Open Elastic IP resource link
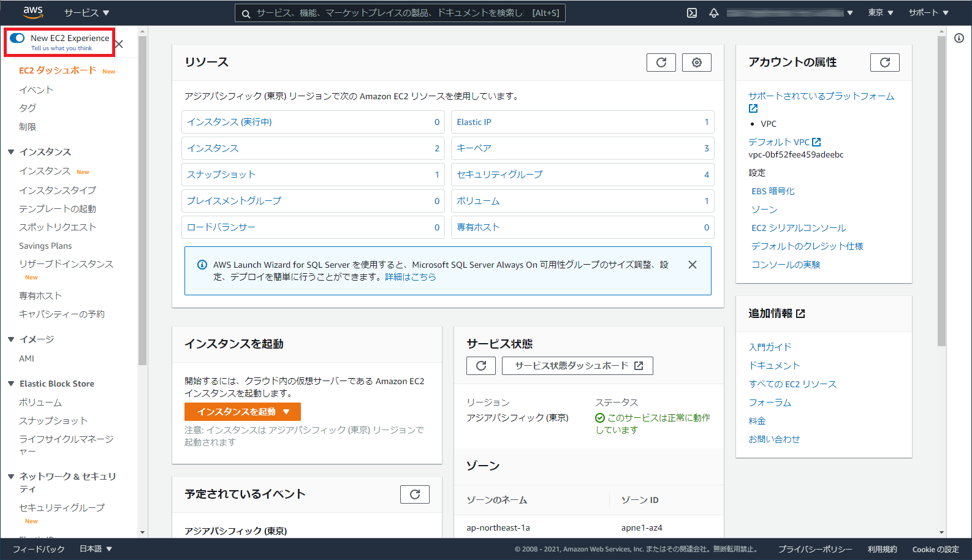The image size is (972, 560). [x=474, y=122]
